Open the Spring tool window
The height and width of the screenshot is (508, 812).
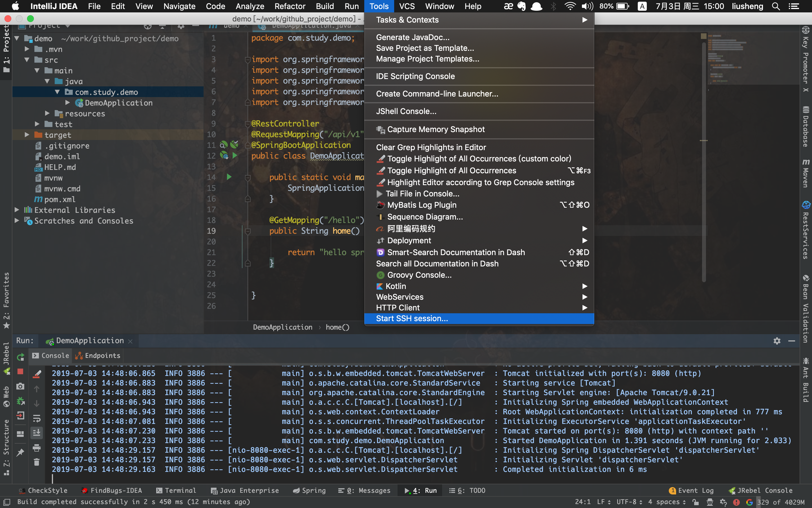coord(309,491)
